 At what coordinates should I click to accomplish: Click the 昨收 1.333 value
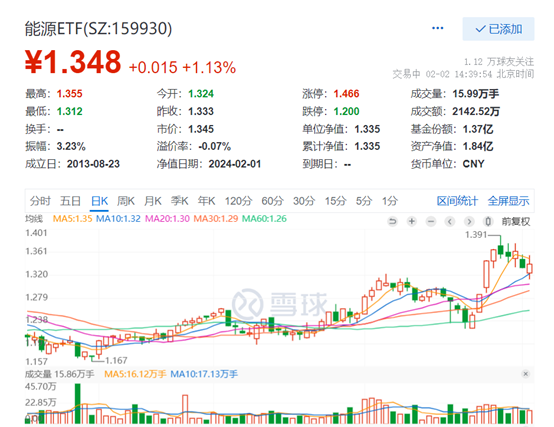pyautogui.click(x=201, y=111)
